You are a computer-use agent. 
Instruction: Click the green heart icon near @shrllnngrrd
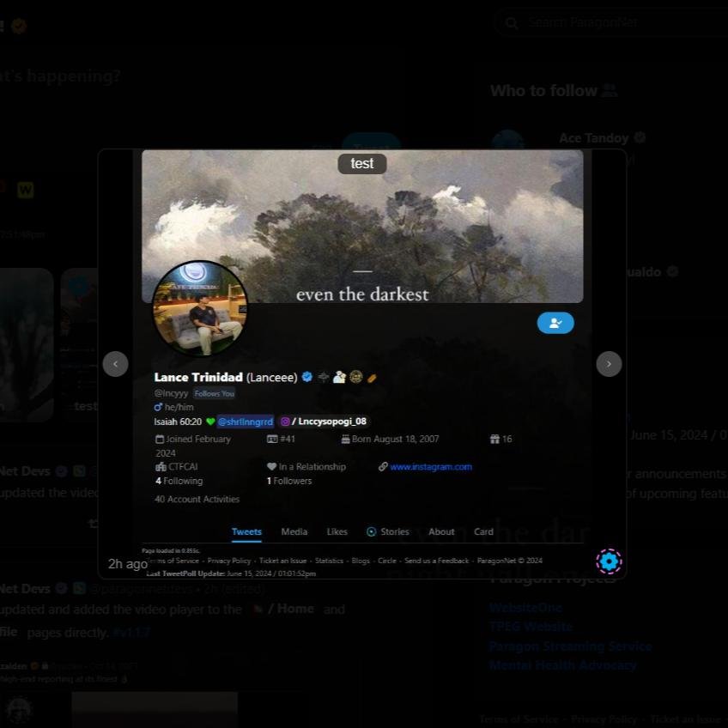point(210,422)
